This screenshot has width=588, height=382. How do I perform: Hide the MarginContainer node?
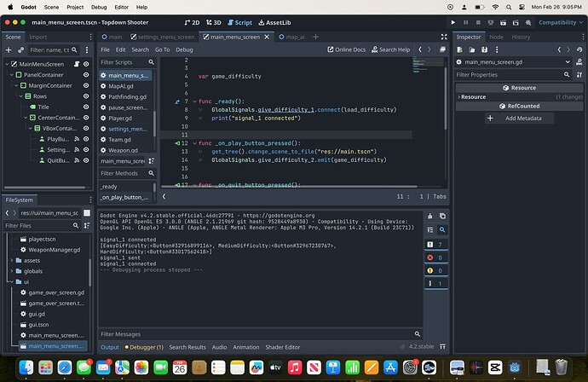(x=86, y=85)
